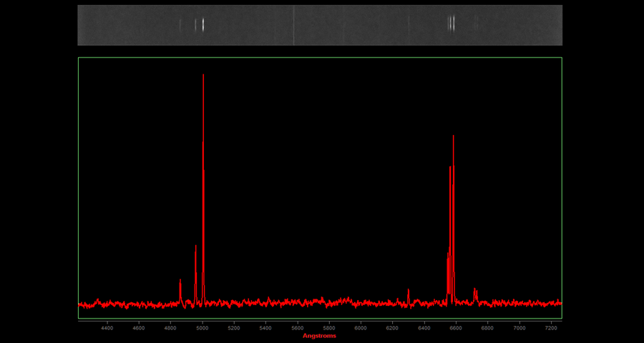
Task: Click the bright line cluster on the strip's right
Action: coord(452,24)
